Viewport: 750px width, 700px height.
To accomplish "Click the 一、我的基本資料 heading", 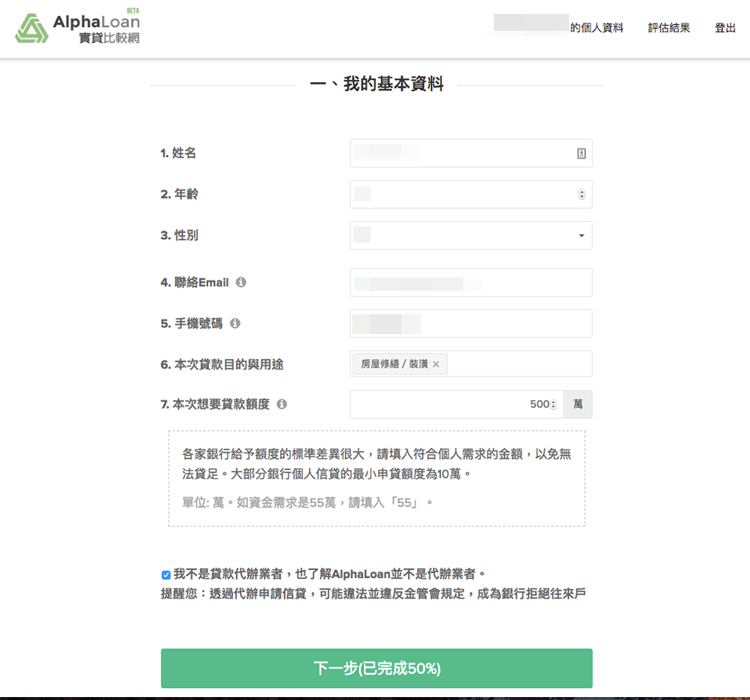I will tap(376, 84).
